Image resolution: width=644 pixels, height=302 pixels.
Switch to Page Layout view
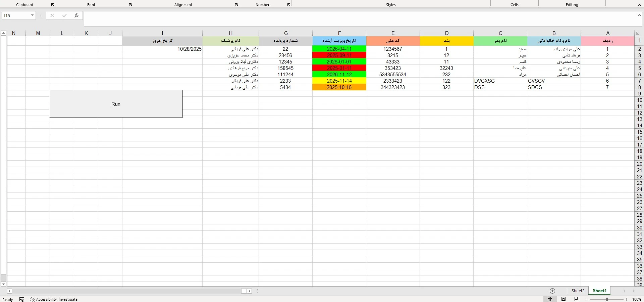click(563, 299)
